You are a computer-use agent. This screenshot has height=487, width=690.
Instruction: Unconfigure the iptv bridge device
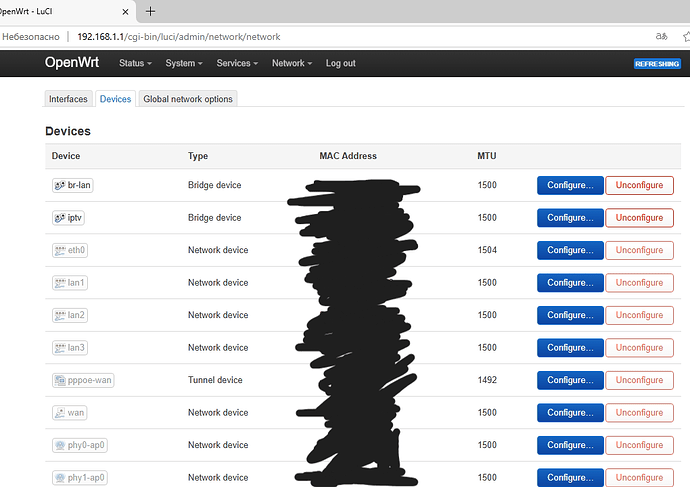pos(639,218)
